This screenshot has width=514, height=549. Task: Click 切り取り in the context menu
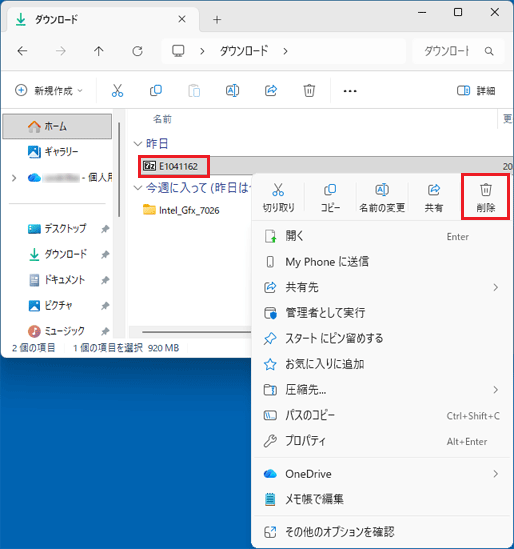(278, 197)
